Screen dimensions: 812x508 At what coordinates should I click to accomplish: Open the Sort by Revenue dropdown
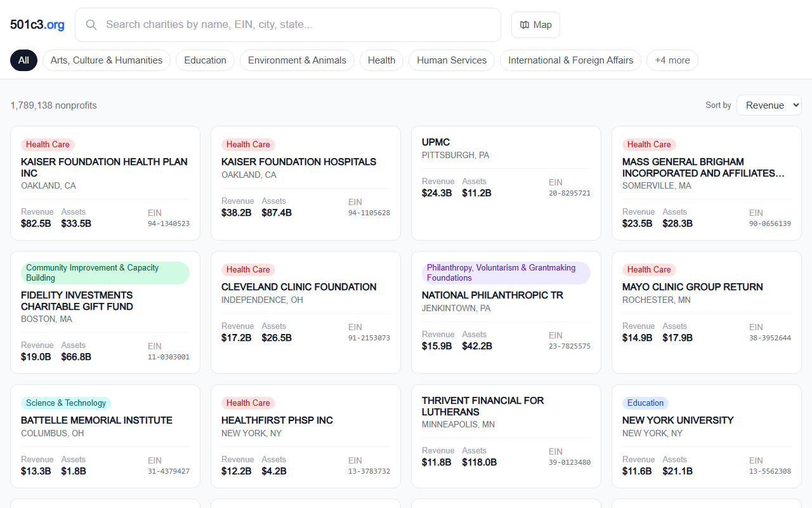(769, 105)
